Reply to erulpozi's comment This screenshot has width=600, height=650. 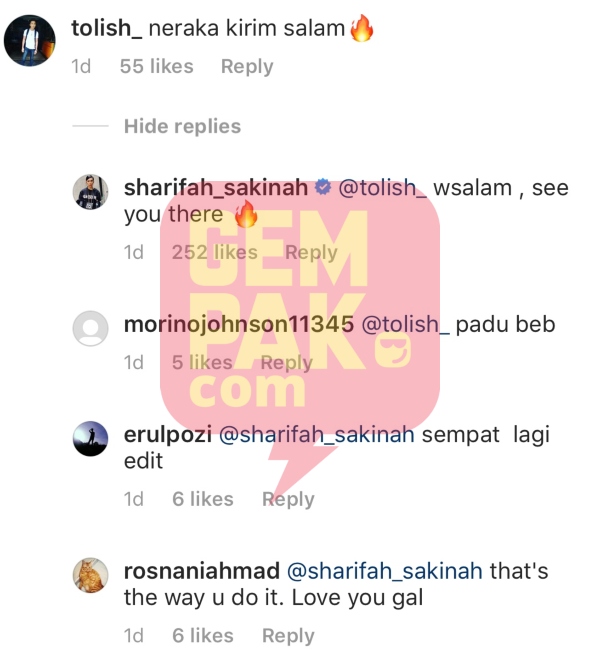coord(288,500)
